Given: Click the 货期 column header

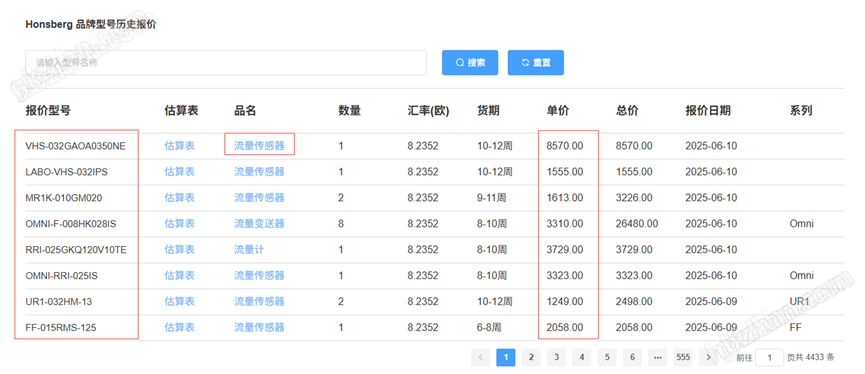Looking at the screenshot, I should tap(488, 111).
